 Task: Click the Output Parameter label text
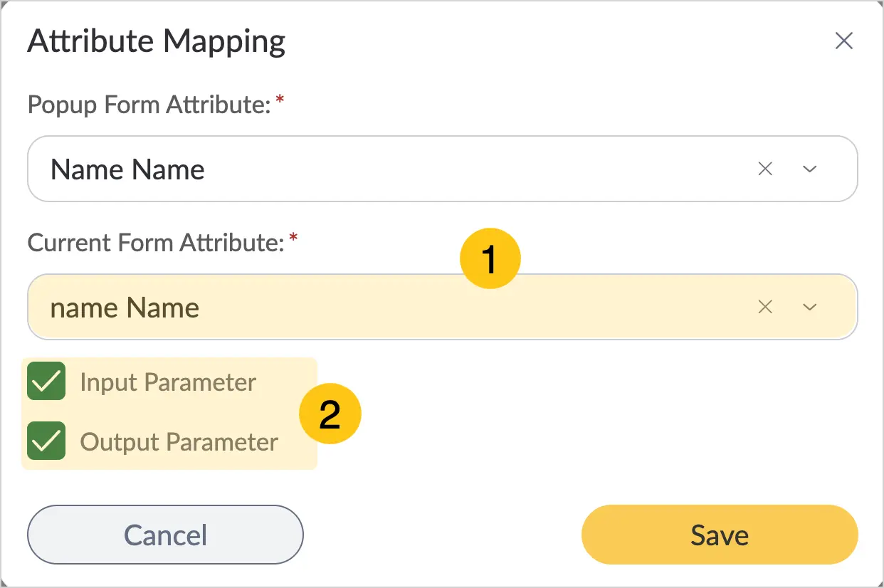point(179,442)
